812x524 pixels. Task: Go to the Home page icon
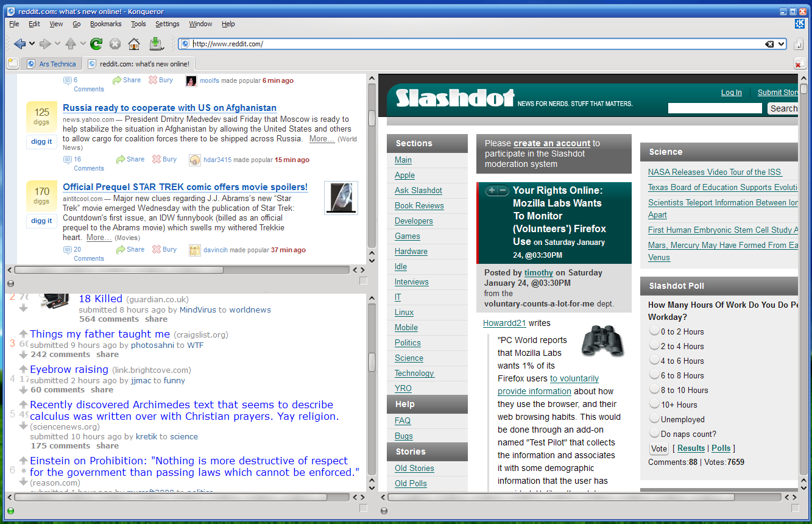tap(134, 44)
